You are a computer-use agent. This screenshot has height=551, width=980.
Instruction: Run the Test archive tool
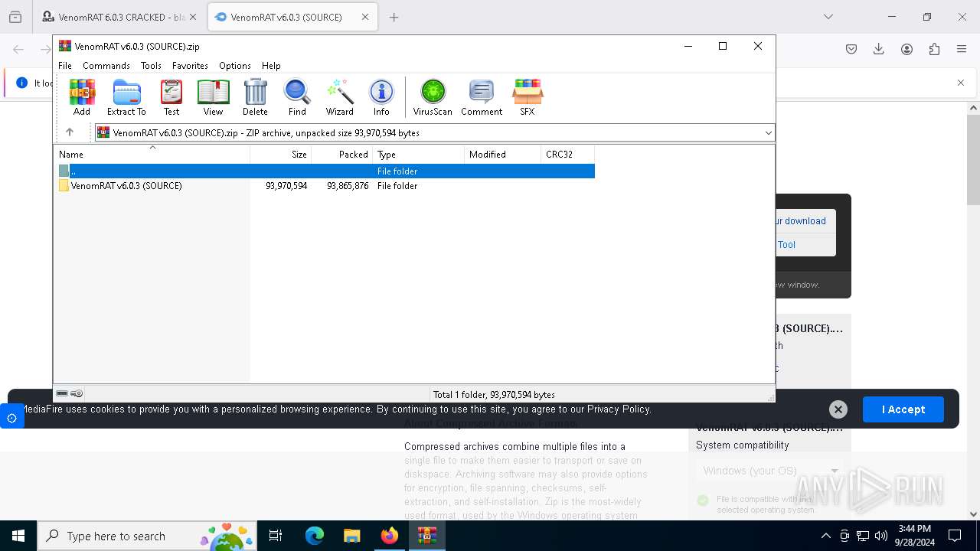click(x=171, y=97)
